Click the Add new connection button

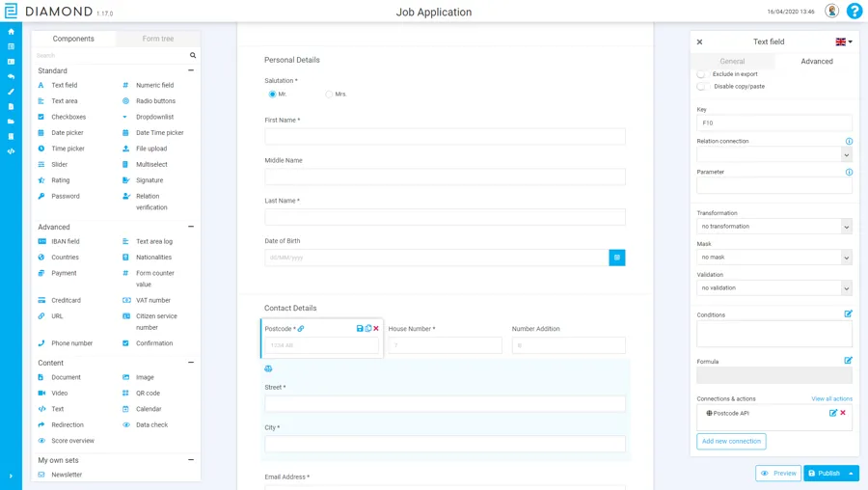(731, 441)
